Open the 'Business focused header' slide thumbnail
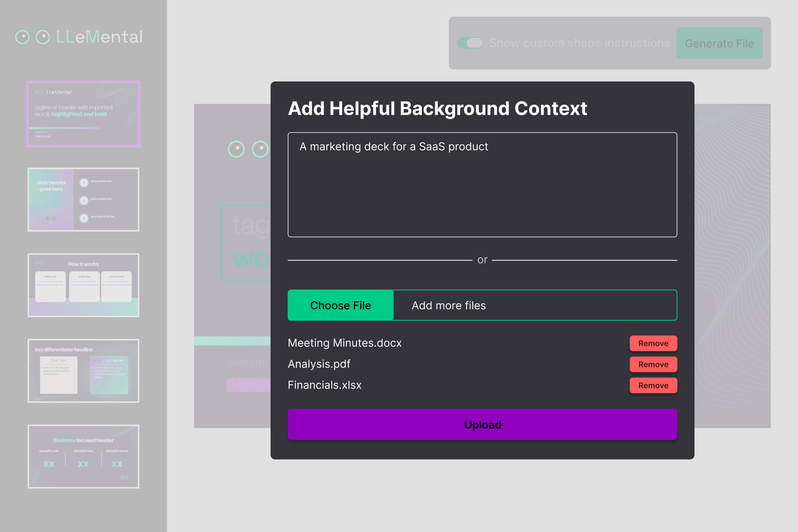Image resolution: width=798 pixels, height=532 pixels. [83, 456]
